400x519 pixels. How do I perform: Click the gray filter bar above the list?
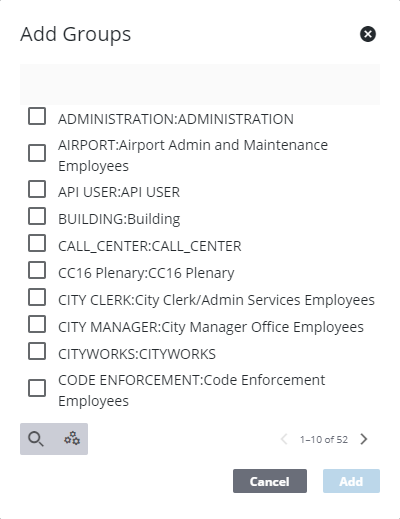point(200,84)
